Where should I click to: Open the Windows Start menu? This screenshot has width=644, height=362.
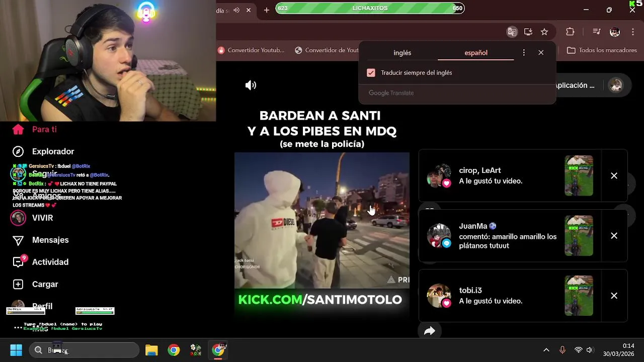click(16, 350)
